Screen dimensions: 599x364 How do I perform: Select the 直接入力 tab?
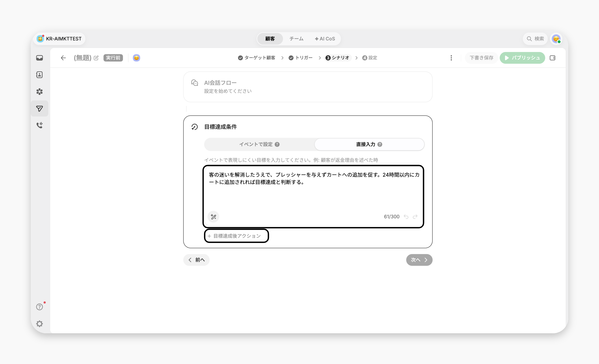point(369,144)
